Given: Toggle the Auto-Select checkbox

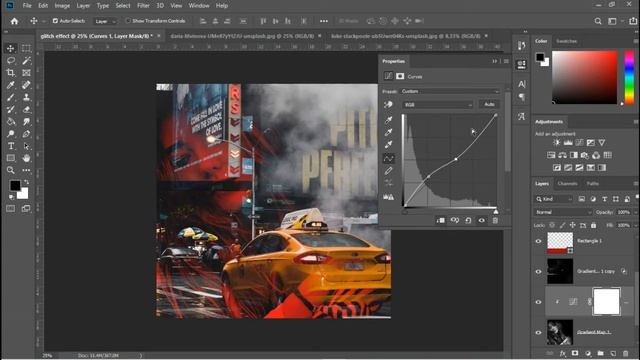Looking at the screenshot, I should pos(55,21).
